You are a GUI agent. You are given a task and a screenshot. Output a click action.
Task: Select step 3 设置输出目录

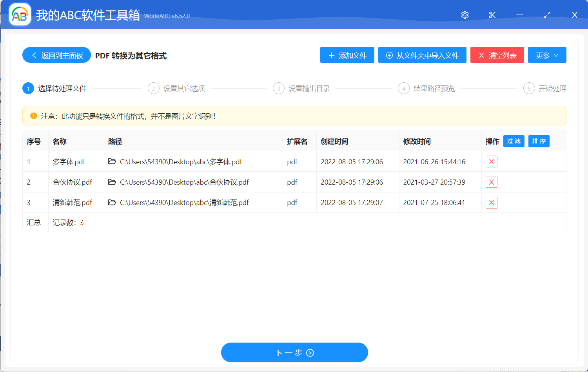pyautogui.click(x=278, y=88)
